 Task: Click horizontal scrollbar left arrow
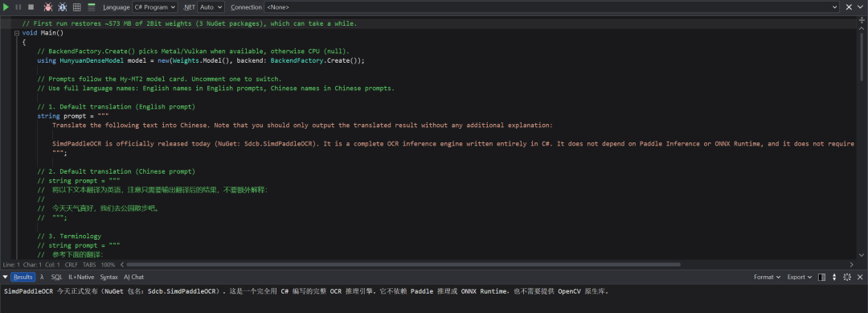click(x=122, y=265)
